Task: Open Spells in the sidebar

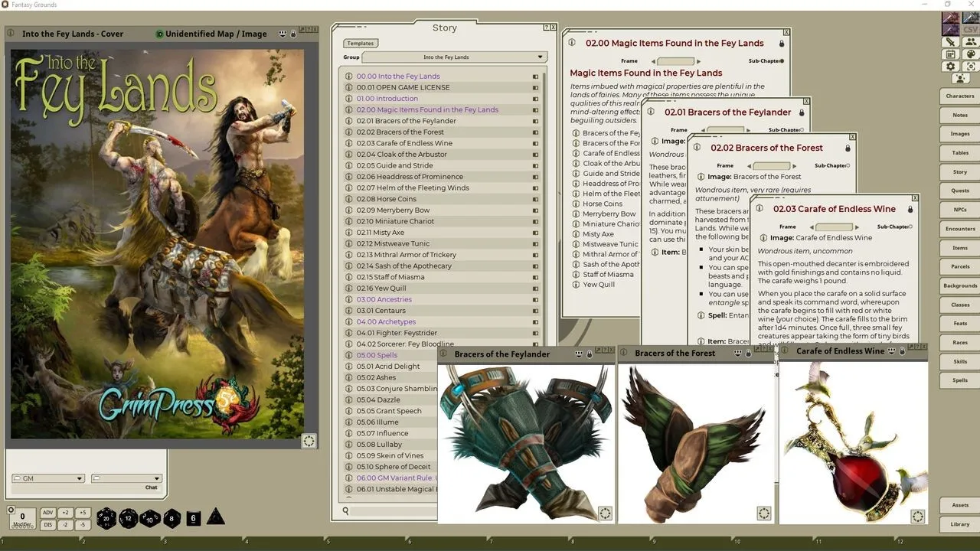Action: pyautogui.click(x=959, y=380)
